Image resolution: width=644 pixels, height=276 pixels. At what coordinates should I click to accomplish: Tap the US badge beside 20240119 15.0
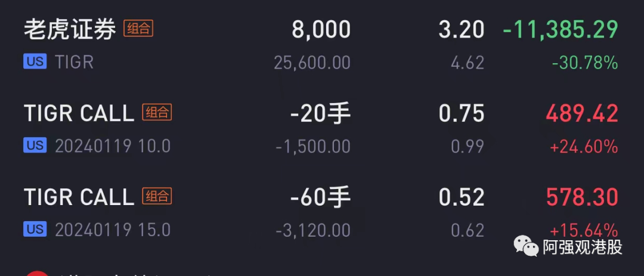pos(35,229)
